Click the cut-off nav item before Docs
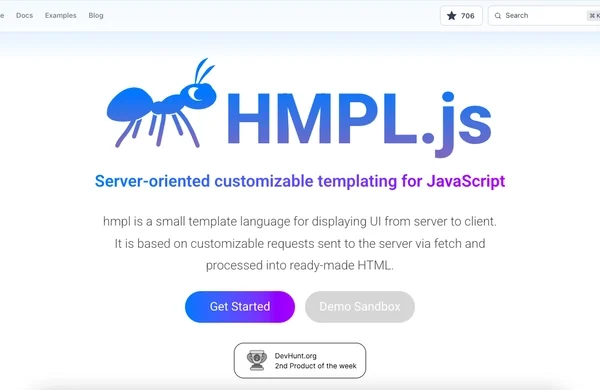 pos(2,15)
